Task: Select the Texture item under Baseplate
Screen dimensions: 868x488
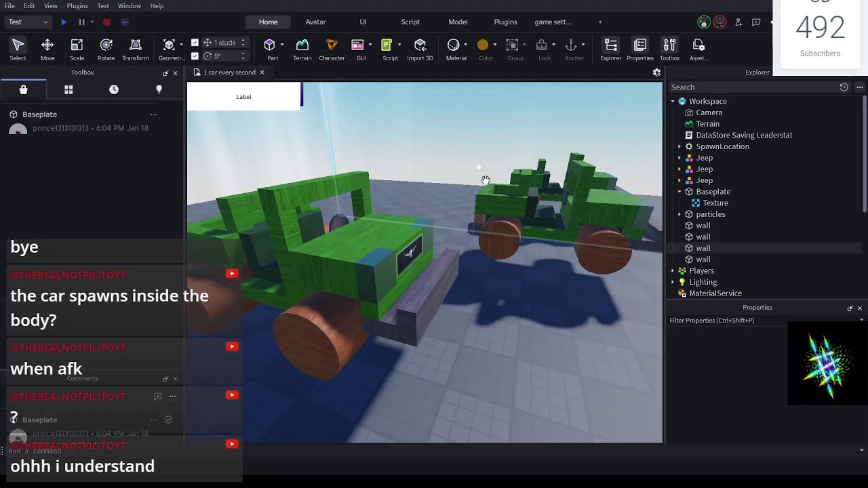Action: 715,203
